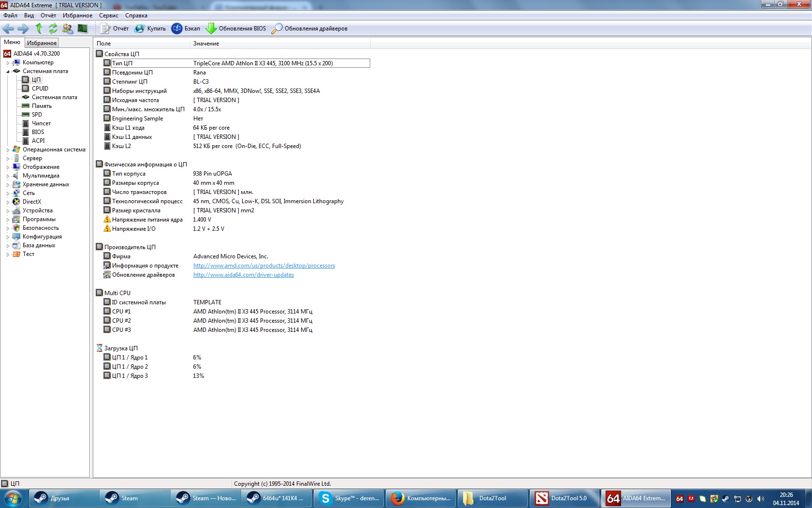This screenshot has height=508, width=812.
Task: Select the Напряжение питания ядра row
Action: 236,220
